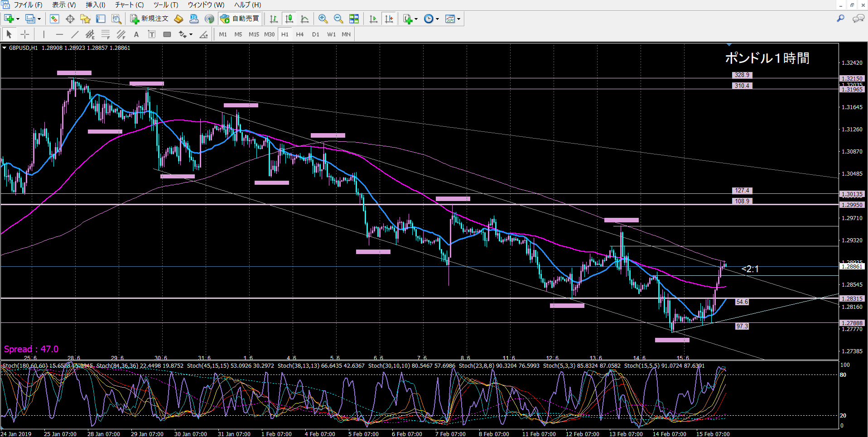Toggle Chart Shift icon

pos(389,19)
